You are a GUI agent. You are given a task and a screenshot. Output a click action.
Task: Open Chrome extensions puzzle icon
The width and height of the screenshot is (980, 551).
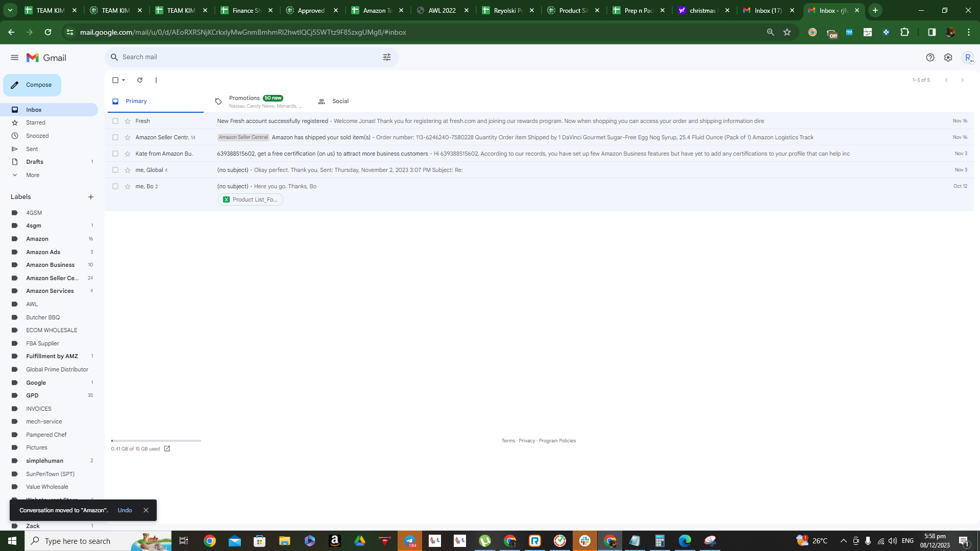click(904, 32)
